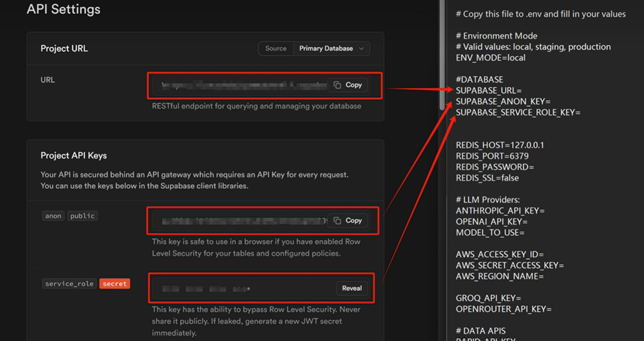Screen dimensions: 644x341
Task: Click the vertical scrollbar beside the env file
Action: (x=442, y=54)
